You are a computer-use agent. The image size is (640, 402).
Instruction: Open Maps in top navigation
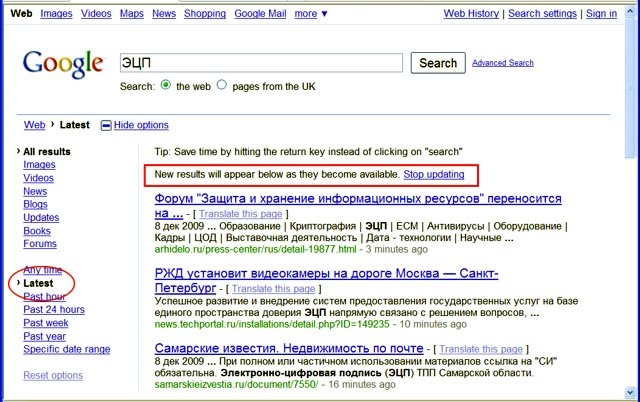[x=132, y=14]
